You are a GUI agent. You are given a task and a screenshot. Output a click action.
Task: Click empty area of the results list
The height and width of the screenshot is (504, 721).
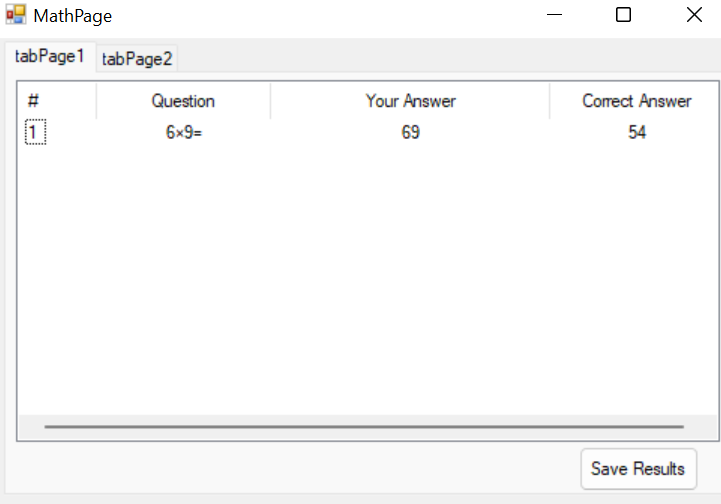tap(360, 280)
